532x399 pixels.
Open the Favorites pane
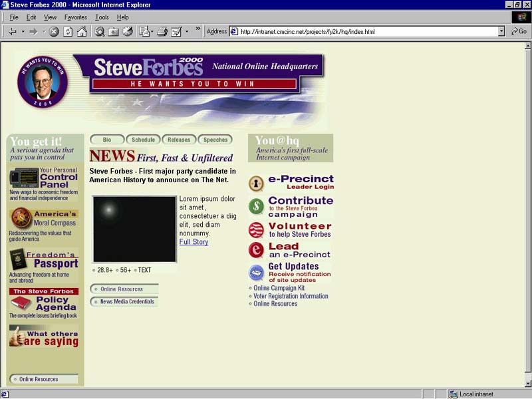(113, 31)
